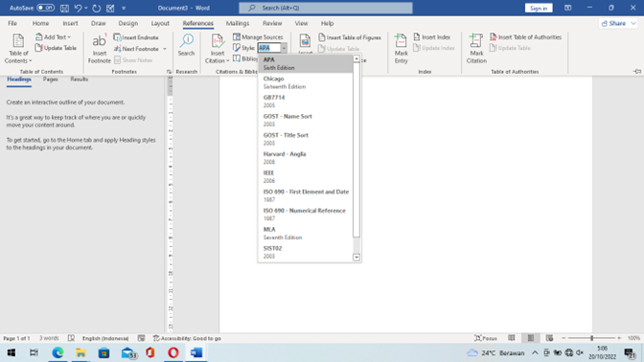Open Undo history dropdown arrow
The height and width of the screenshot is (362, 644).
point(86,8)
